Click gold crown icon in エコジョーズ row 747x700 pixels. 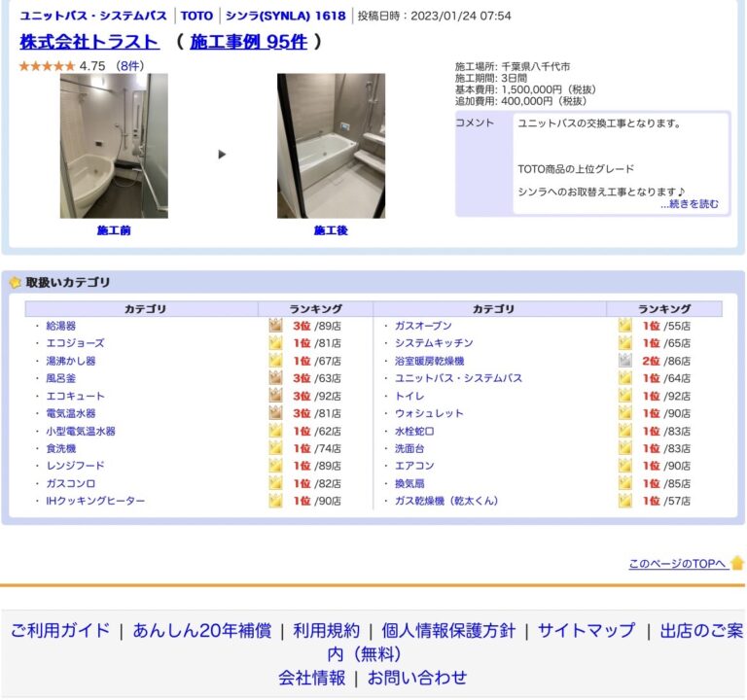click(276, 342)
